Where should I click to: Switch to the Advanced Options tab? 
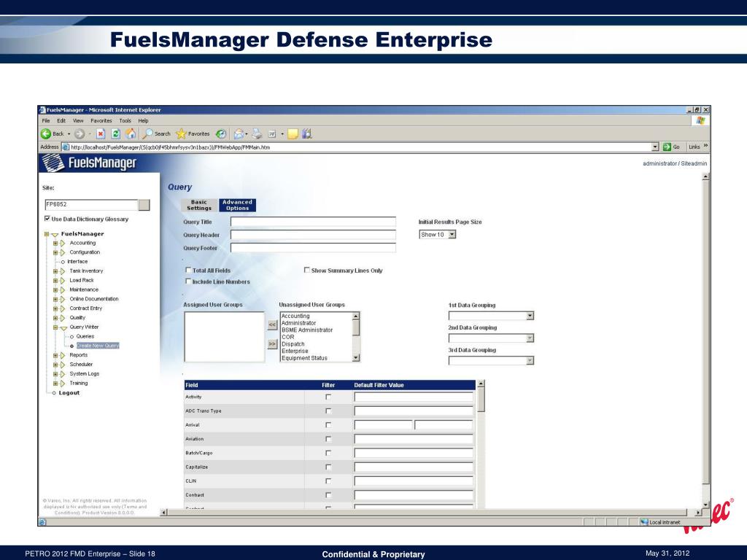point(237,205)
